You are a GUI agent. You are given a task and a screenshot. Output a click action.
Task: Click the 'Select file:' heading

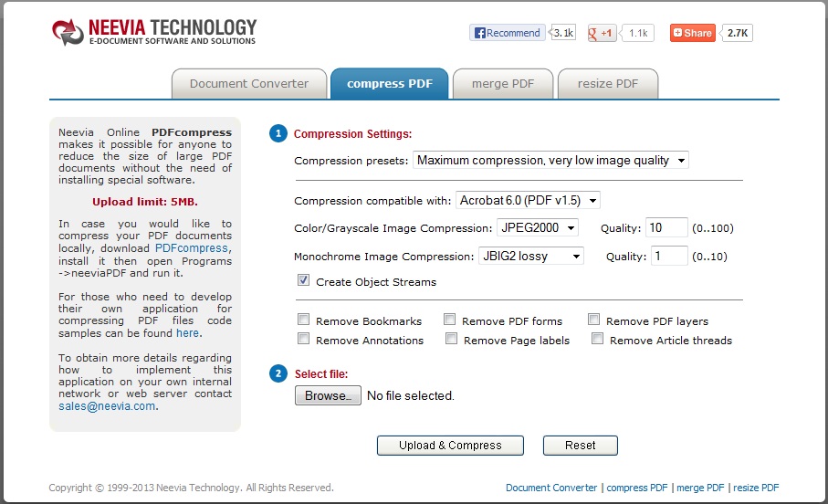point(321,374)
